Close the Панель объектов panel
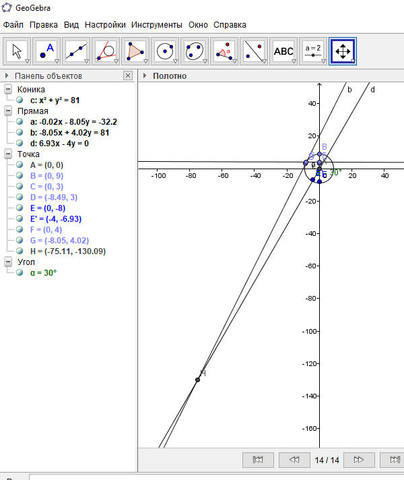 128,76
